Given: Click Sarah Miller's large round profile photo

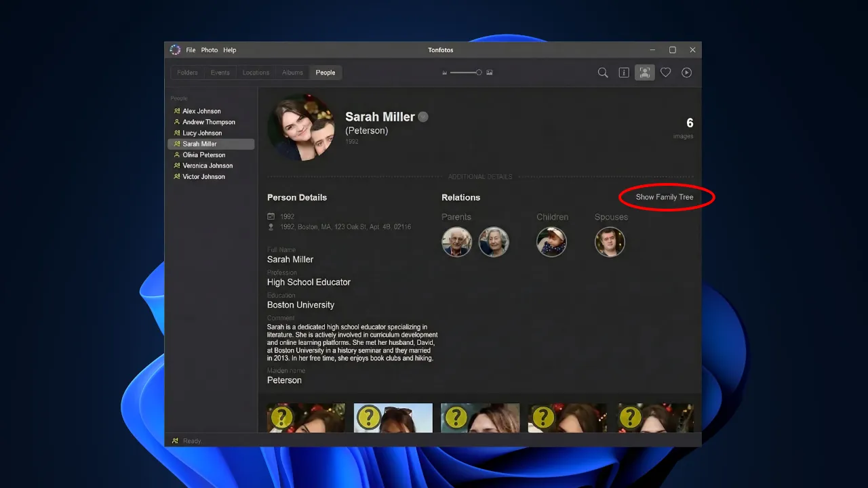Looking at the screenshot, I should 301,127.
